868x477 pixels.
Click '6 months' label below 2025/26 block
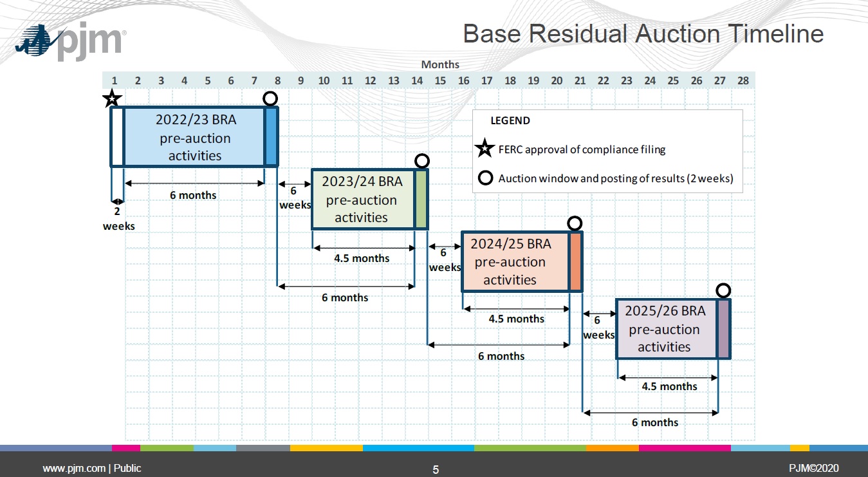click(x=655, y=422)
